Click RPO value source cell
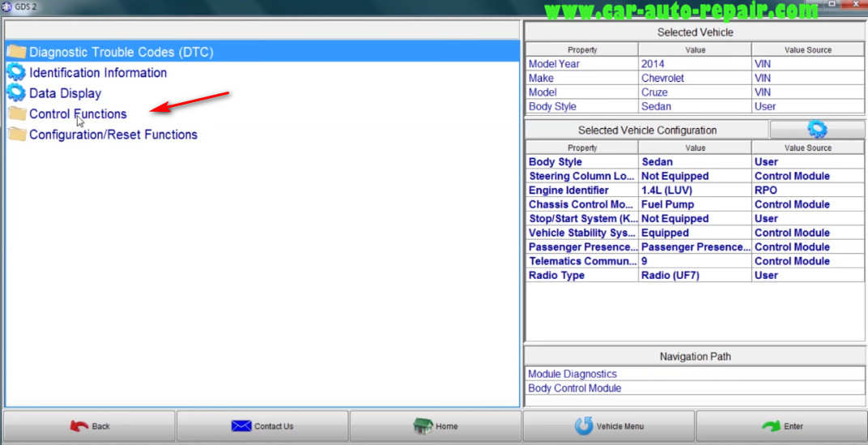Viewport: 868px width, 445px height. tap(808, 190)
